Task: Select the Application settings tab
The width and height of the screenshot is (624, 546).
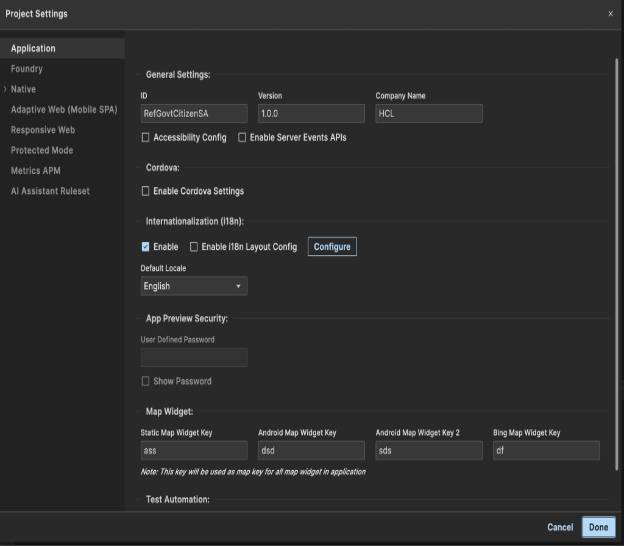Action: pyautogui.click(x=33, y=48)
